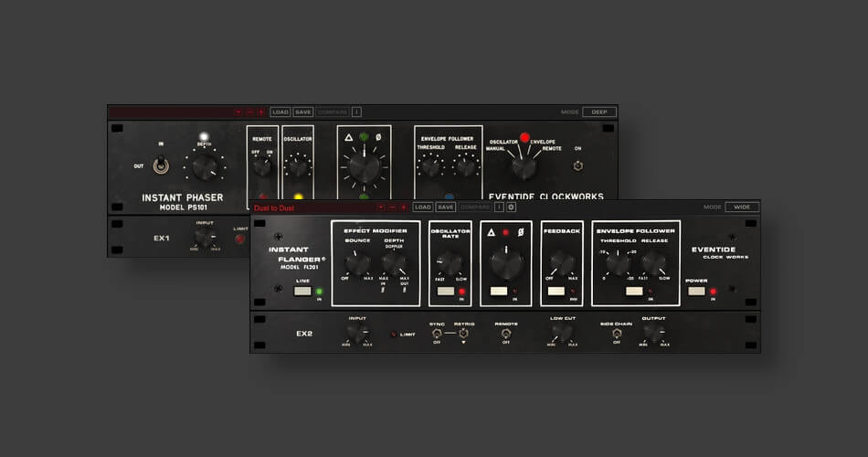
Task: Click the Phaser previous preset minus icon
Action: point(249,112)
